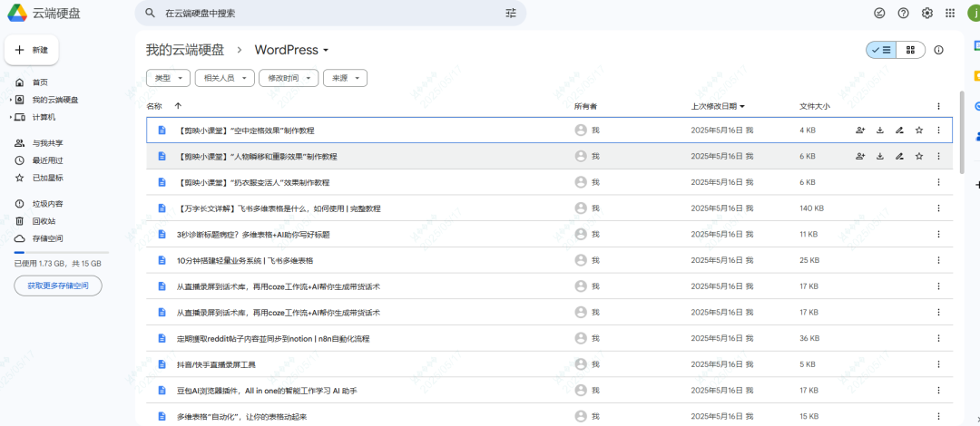Viewport: 980px width, 426px height.
Task: Download the "空中定格效果" file
Action: (x=880, y=130)
